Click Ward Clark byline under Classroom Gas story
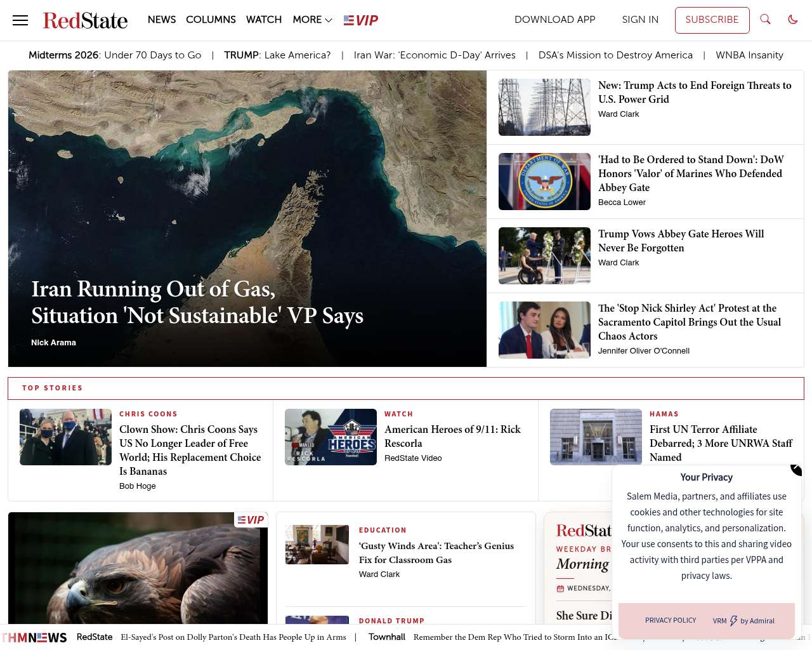This screenshot has width=812, height=650. click(x=379, y=574)
